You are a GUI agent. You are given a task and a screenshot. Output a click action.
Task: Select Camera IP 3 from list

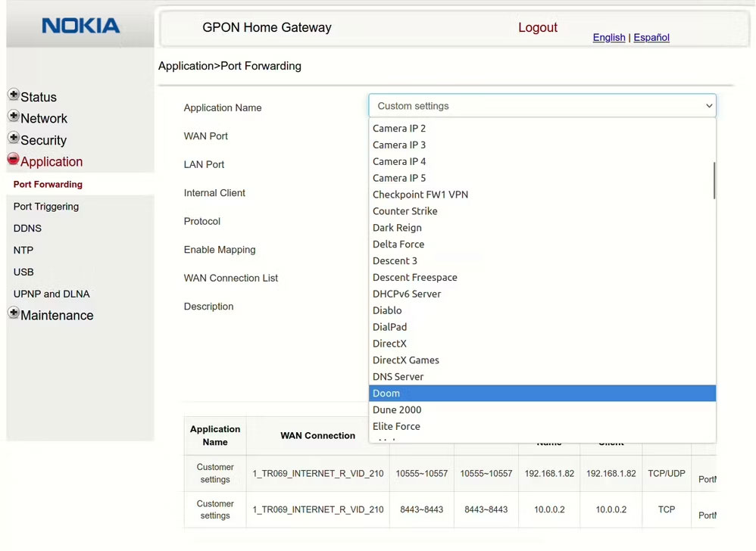pyautogui.click(x=542, y=145)
